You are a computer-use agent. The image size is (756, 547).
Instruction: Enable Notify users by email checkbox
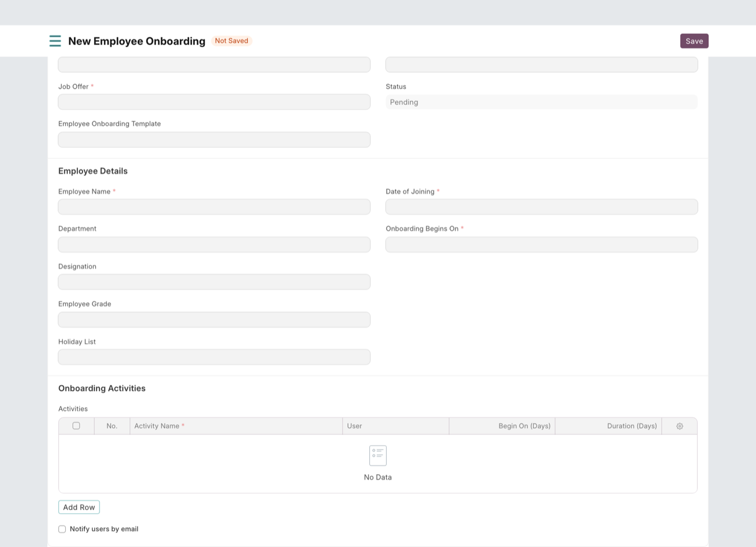click(62, 529)
